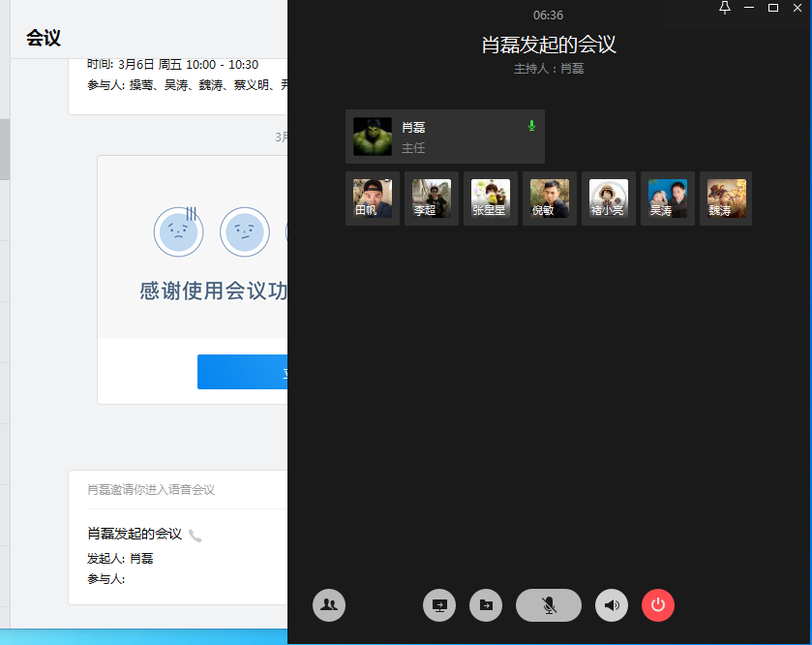Select participant 李超's avatar
This screenshot has height=645, width=812.
pyautogui.click(x=432, y=199)
